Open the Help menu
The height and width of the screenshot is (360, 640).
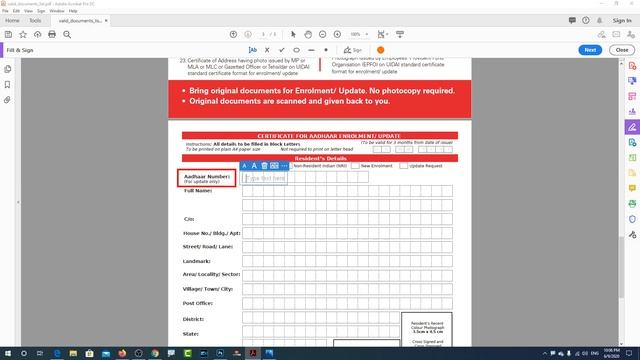[x=73, y=11]
